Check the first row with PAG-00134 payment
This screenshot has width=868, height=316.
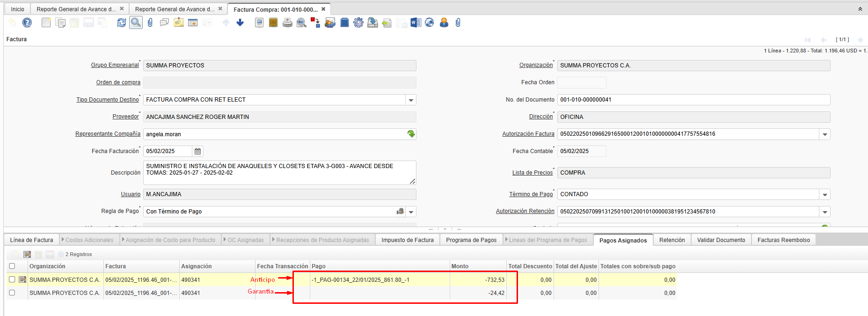click(12, 279)
